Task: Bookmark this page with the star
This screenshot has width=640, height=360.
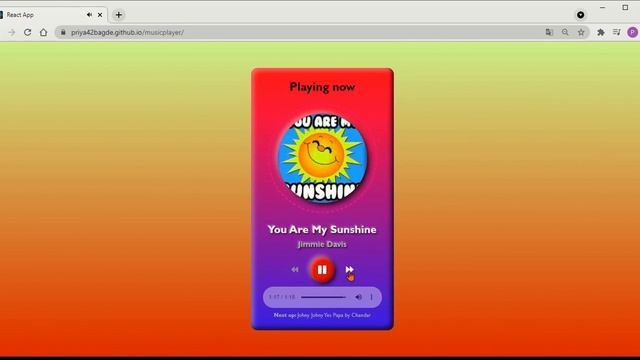Action: 581,32
